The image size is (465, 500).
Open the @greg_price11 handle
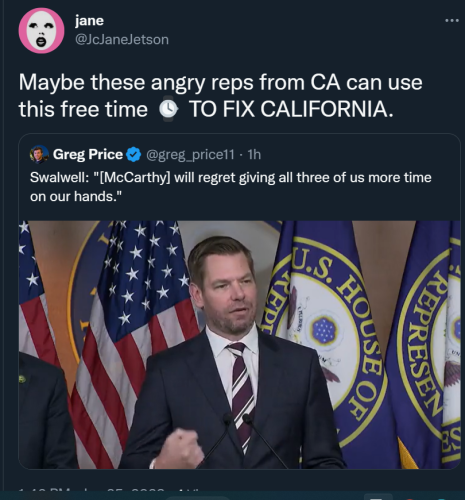[x=190, y=155]
